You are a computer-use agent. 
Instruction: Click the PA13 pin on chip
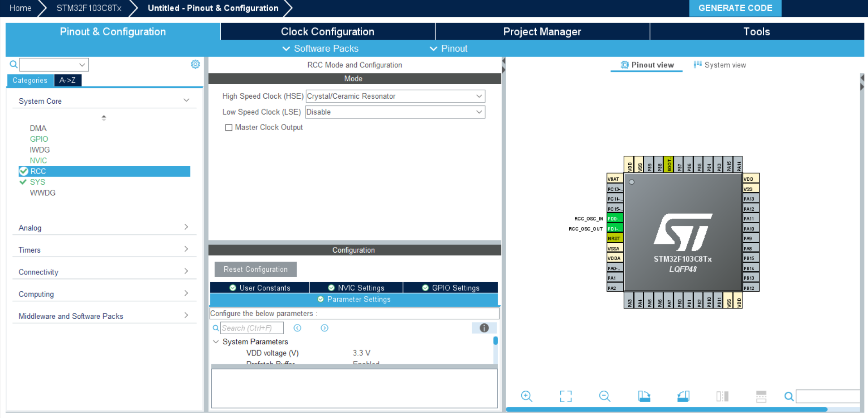(751, 199)
